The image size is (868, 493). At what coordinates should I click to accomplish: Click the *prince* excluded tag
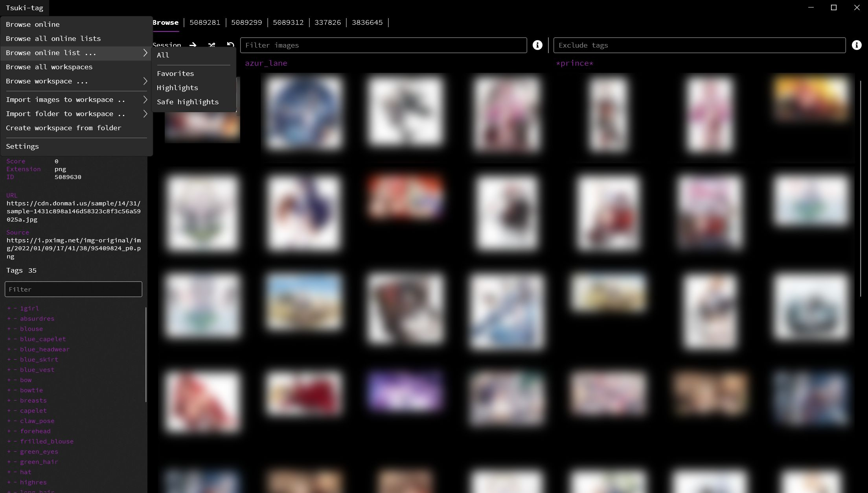575,63
